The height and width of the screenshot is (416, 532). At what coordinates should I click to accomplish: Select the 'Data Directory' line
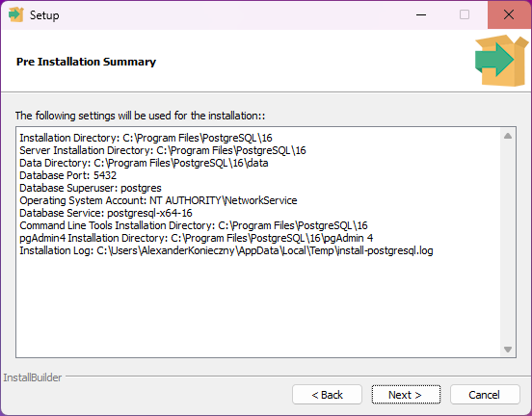pos(144,163)
